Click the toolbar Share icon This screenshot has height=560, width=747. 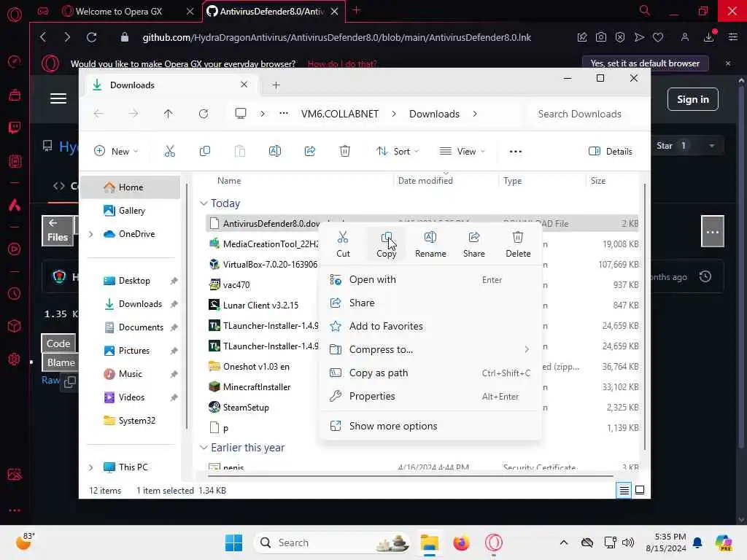tap(309, 152)
